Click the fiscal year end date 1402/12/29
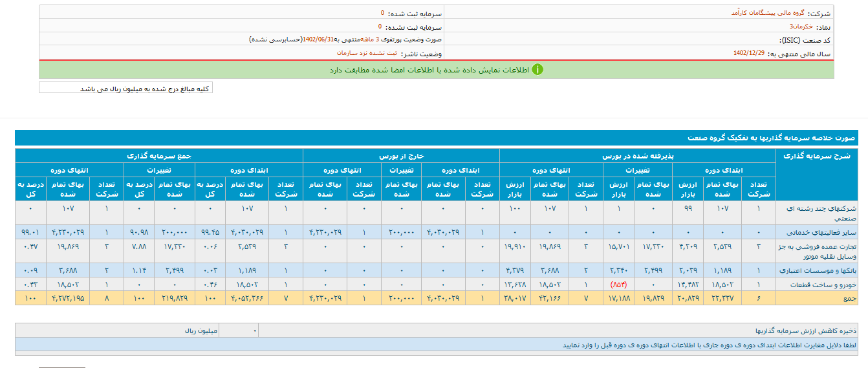This screenshot has height=368, width=868. tap(748, 54)
